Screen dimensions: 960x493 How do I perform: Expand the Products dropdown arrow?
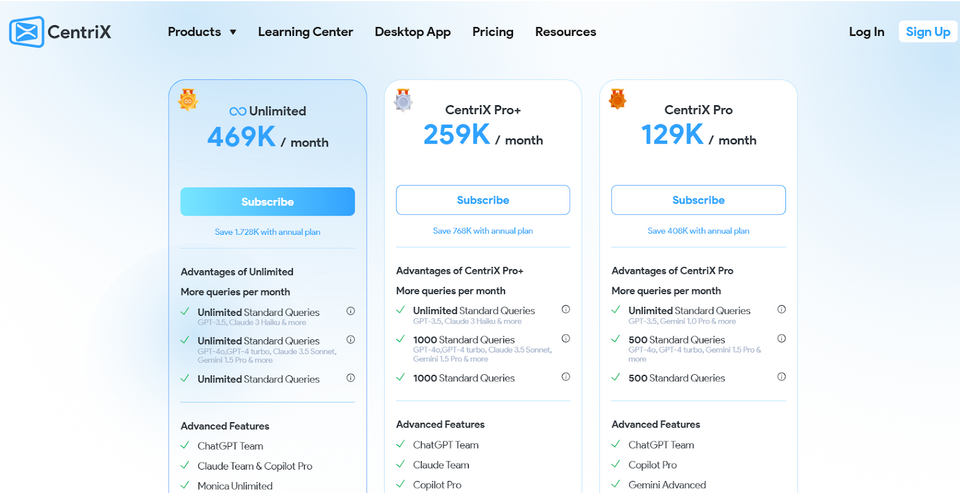(233, 32)
